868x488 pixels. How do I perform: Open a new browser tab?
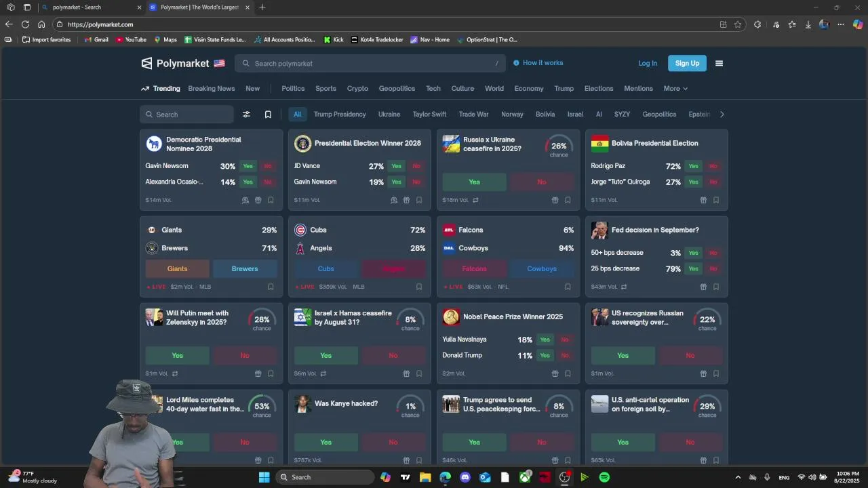point(262,7)
